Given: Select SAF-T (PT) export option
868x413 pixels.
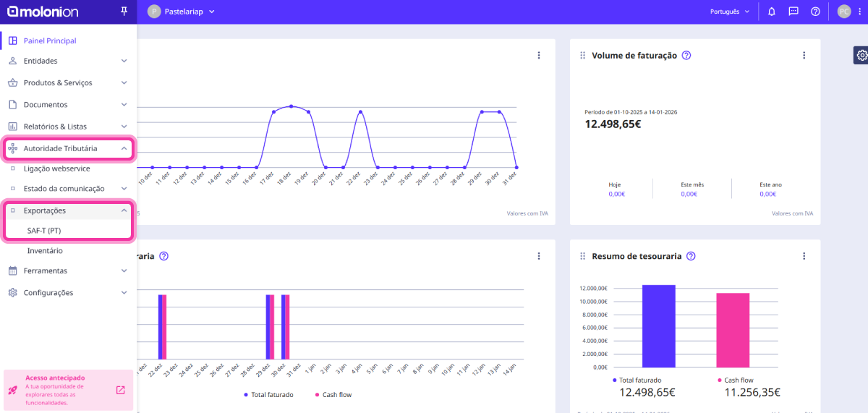Looking at the screenshot, I should tap(44, 231).
